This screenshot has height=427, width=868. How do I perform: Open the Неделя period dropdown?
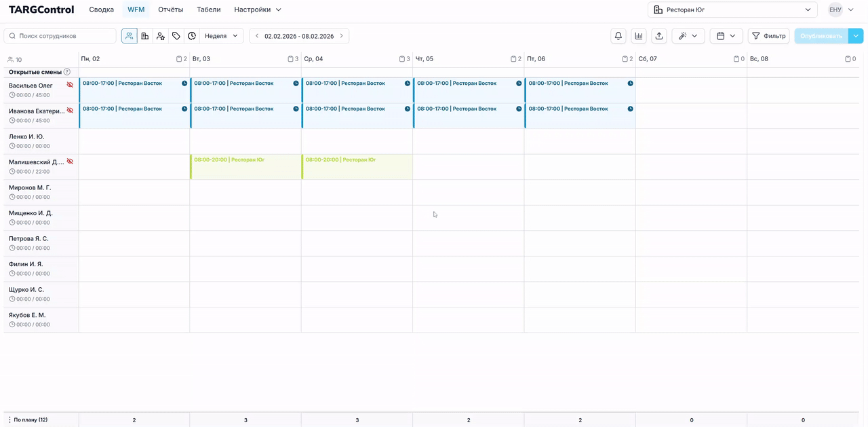pos(222,36)
